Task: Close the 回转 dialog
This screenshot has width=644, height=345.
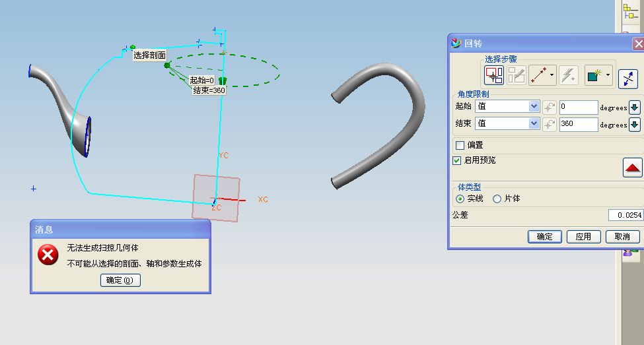Action: click(x=638, y=44)
